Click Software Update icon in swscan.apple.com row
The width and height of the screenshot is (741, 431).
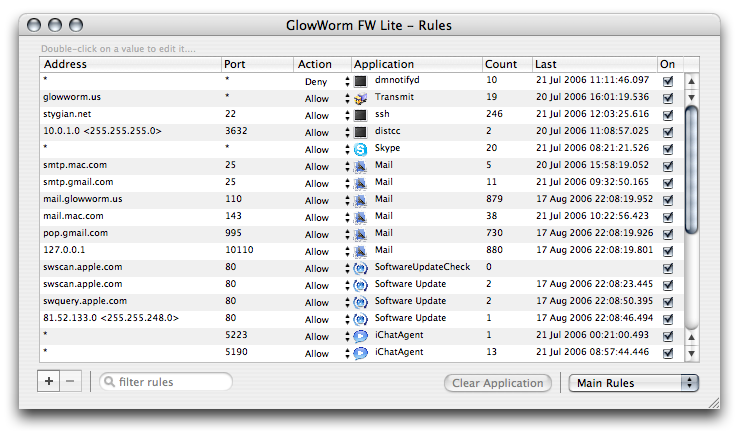click(361, 285)
